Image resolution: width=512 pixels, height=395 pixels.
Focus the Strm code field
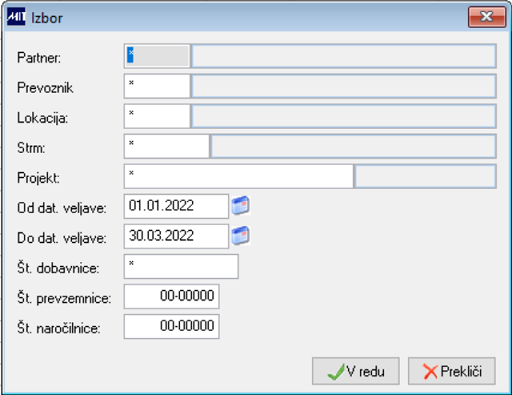(166, 146)
